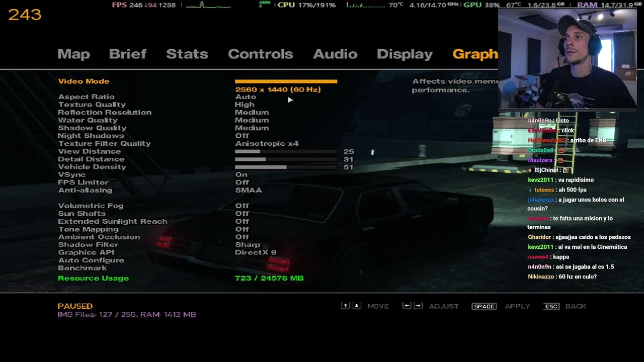The width and height of the screenshot is (644, 362).
Task: Click the MOVE label
Action: [x=378, y=306]
